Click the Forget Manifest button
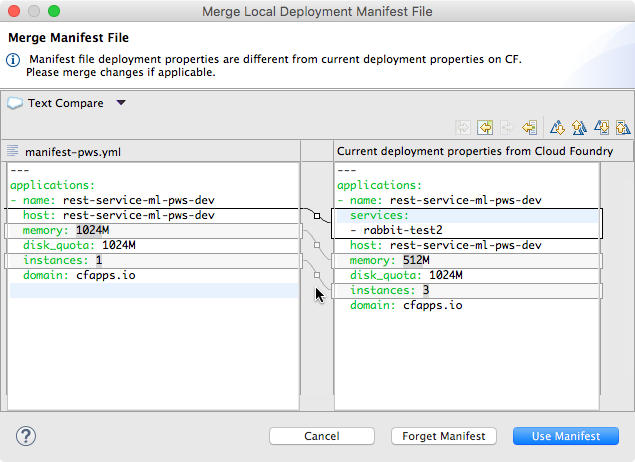Screen dimensions: 635x462 (x=444, y=436)
